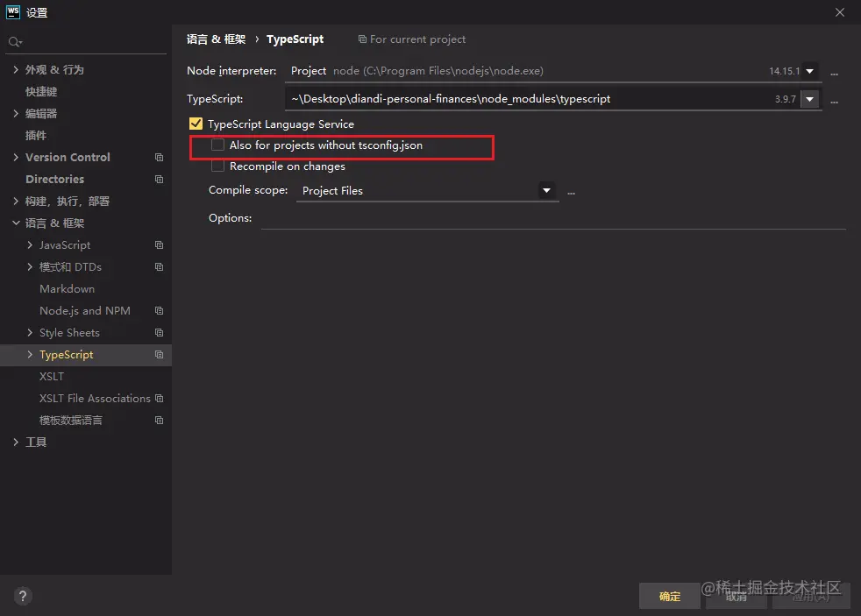The height and width of the screenshot is (616, 861).
Task: Open help via the question mark icon
Action: tap(23, 596)
